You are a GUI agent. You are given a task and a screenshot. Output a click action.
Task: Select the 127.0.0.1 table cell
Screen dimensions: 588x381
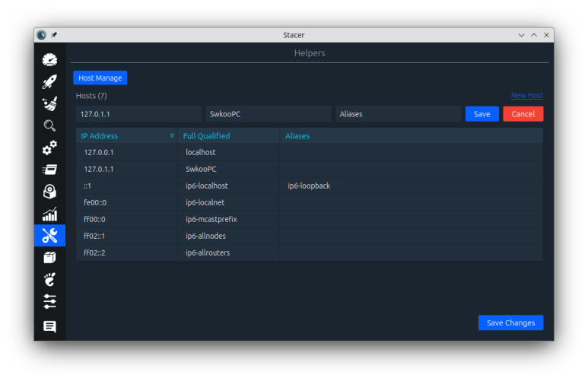tap(127, 152)
